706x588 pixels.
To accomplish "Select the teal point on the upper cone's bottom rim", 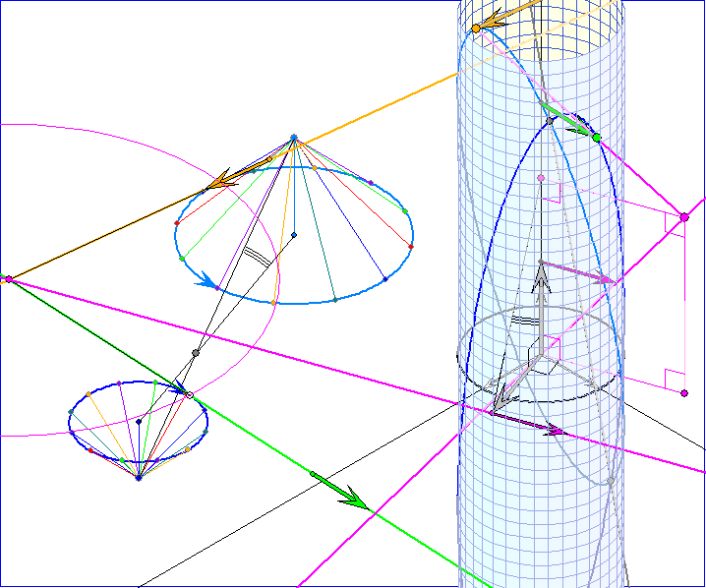I will pyautogui.click(x=335, y=300).
